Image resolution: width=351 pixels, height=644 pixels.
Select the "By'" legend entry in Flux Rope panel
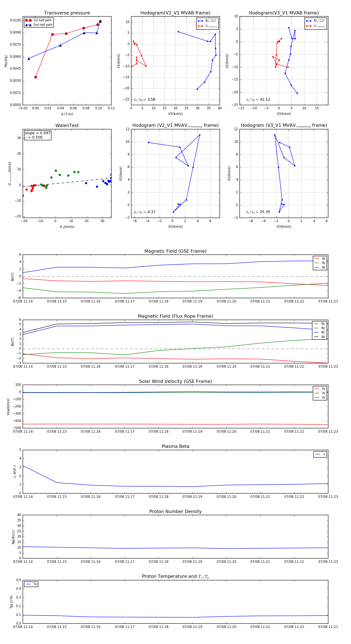click(x=320, y=328)
